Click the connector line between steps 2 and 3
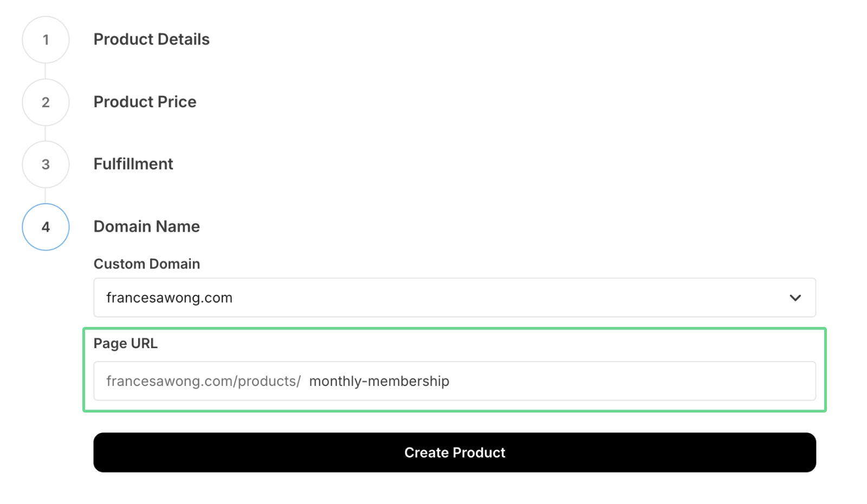867x504 pixels. coord(46,133)
